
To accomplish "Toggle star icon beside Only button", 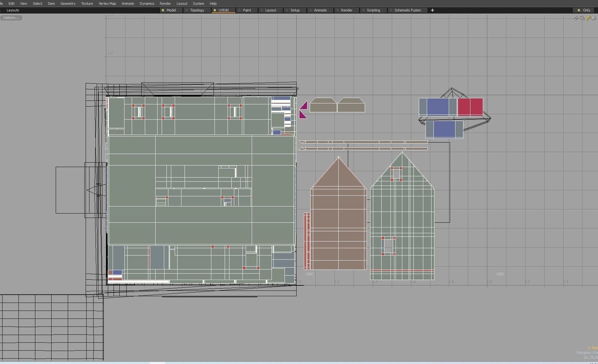I will point(579,10).
